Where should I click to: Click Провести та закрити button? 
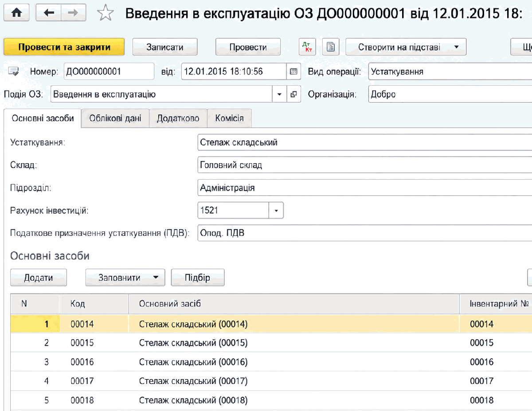[x=64, y=47]
